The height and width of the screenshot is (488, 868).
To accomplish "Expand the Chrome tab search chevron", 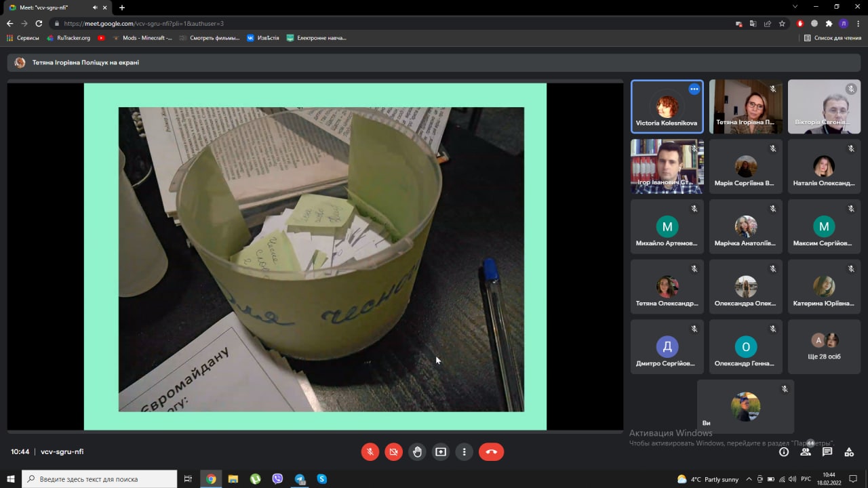I will coord(795,7).
